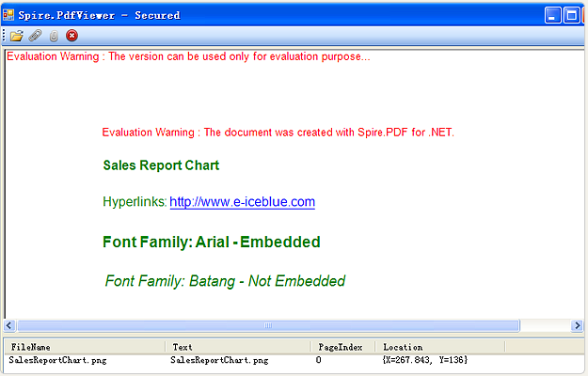Click the horizontal scrollbar thumb
The image size is (588, 376).
[268, 325]
